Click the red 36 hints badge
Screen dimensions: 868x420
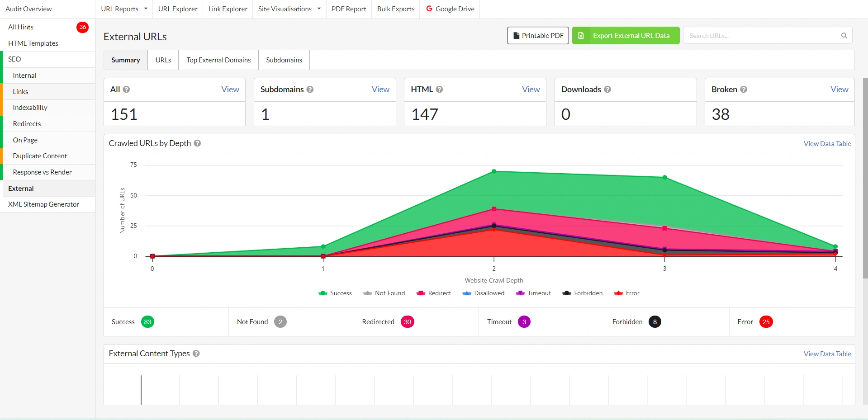pos(82,27)
